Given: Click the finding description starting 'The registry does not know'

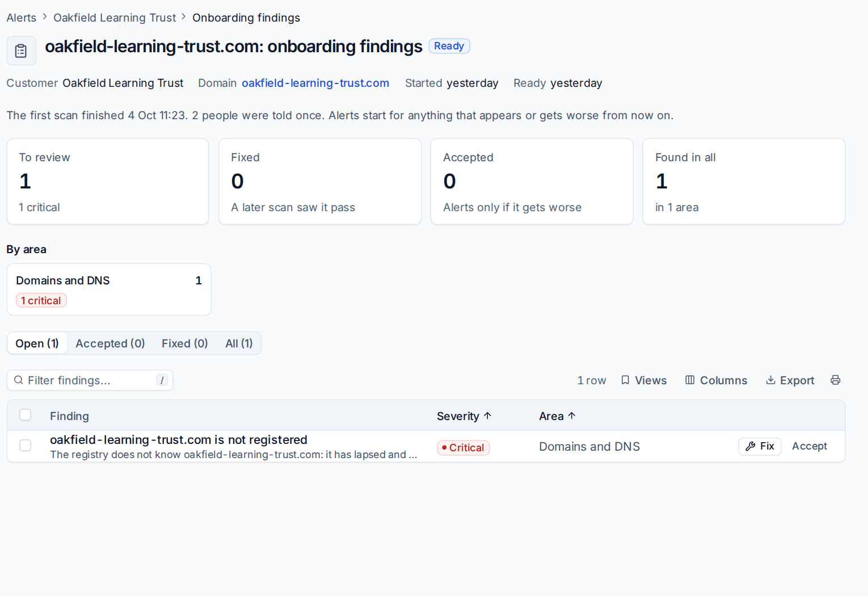Looking at the screenshot, I should coord(234,455).
